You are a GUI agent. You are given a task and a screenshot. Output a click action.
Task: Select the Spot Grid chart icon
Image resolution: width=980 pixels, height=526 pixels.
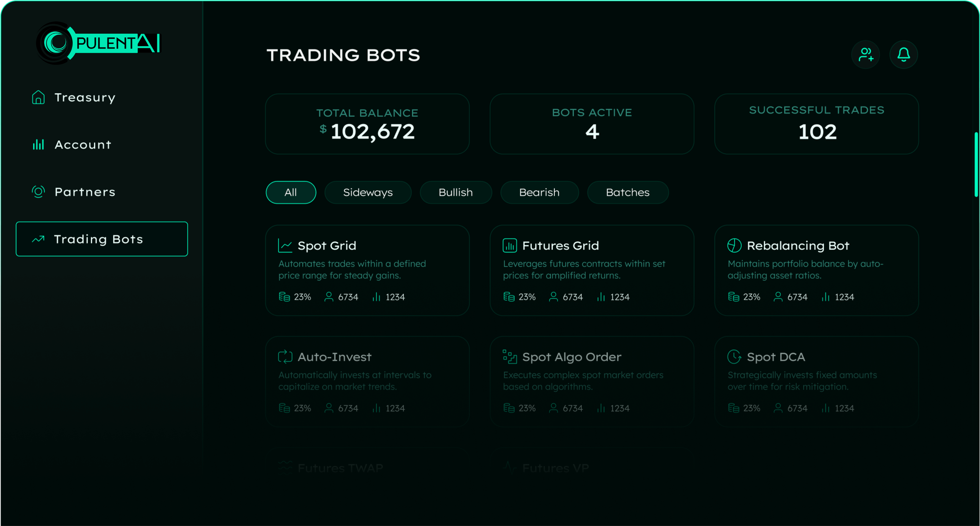click(x=285, y=245)
